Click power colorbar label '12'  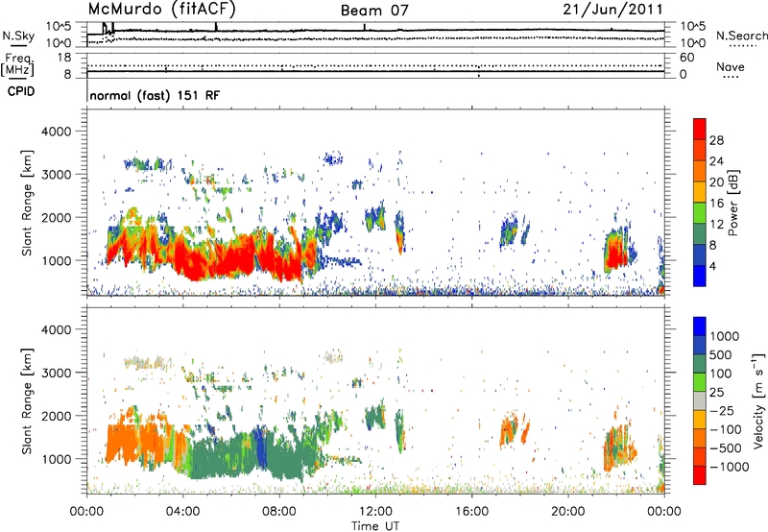coord(716,225)
